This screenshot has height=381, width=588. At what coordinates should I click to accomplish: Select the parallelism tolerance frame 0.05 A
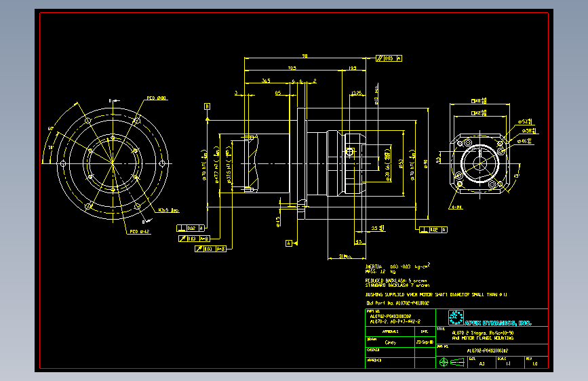pyautogui.click(x=389, y=58)
